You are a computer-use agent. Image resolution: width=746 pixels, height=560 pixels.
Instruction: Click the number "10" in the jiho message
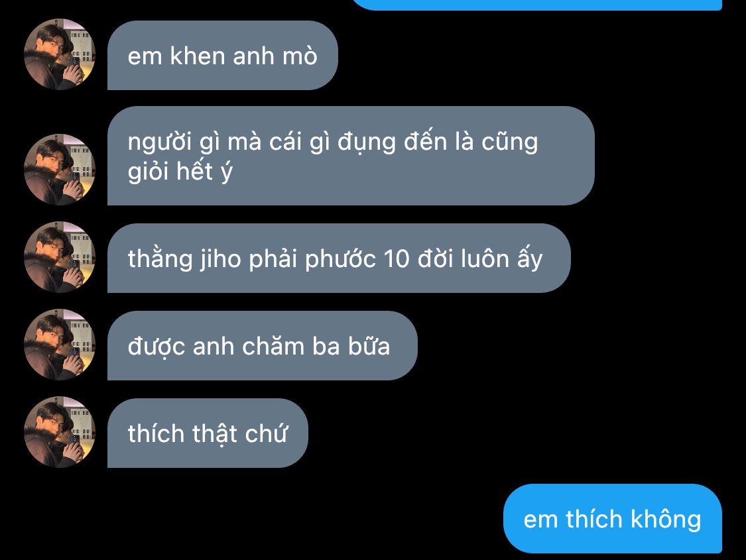click(397, 259)
